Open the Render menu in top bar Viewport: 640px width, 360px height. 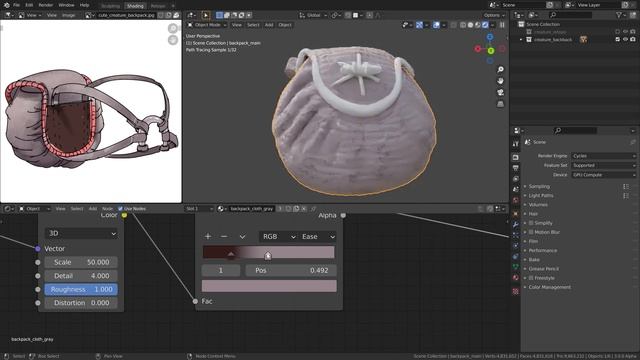pos(46,5)
